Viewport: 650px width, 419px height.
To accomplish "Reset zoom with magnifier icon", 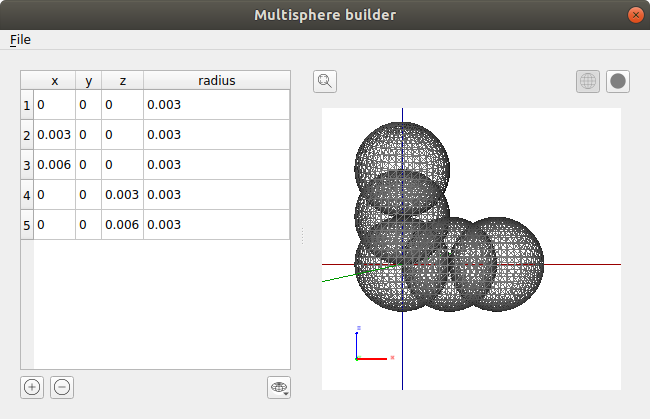I will (325, 81).
